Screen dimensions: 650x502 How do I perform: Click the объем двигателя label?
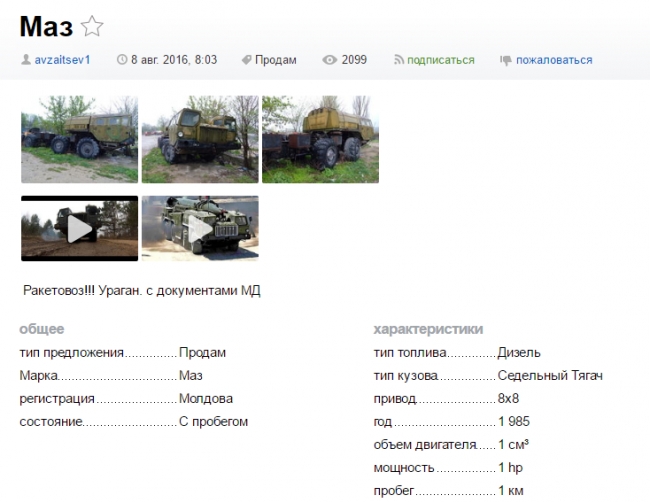pos(425,445)
